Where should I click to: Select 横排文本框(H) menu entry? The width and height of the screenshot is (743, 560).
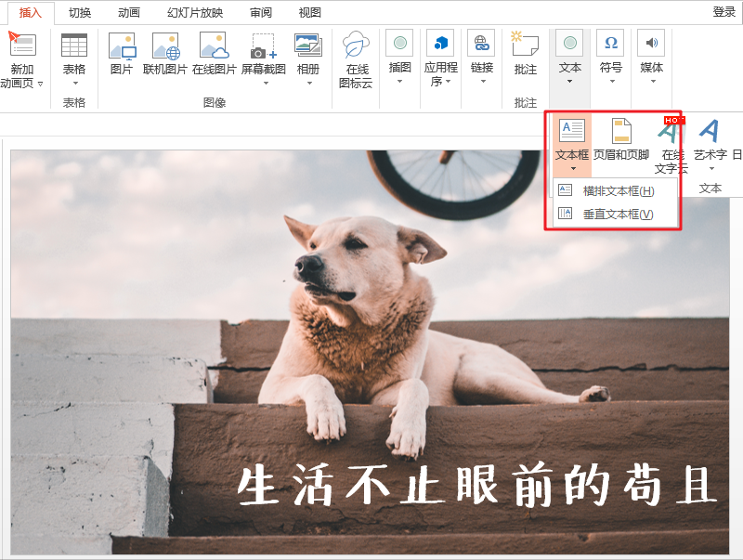point(615,190)
